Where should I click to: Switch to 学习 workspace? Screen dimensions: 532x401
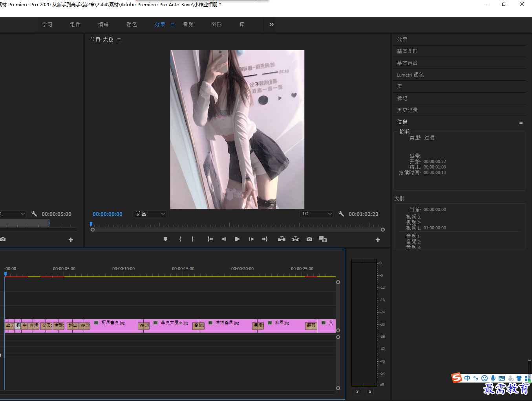47,24
